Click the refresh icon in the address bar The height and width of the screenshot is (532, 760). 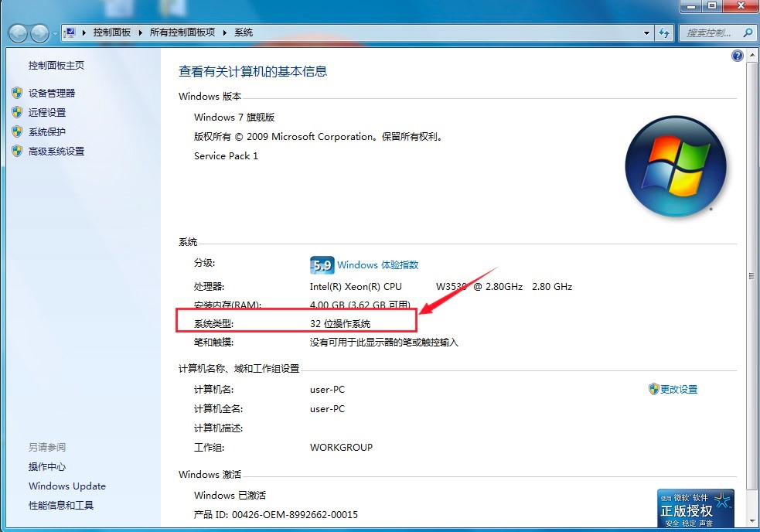pyautogui.click(x=666, y=32)
